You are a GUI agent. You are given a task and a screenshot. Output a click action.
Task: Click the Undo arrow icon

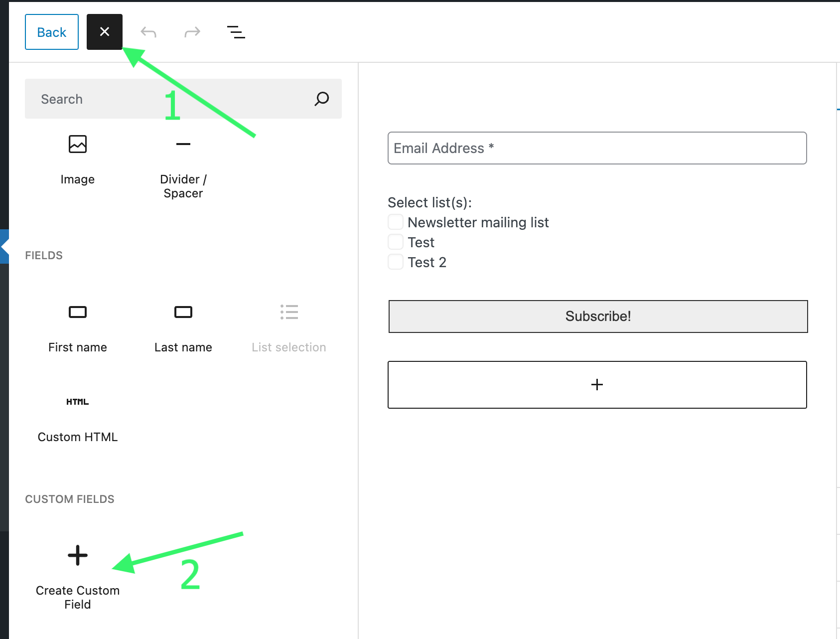(x=148, y=32)
